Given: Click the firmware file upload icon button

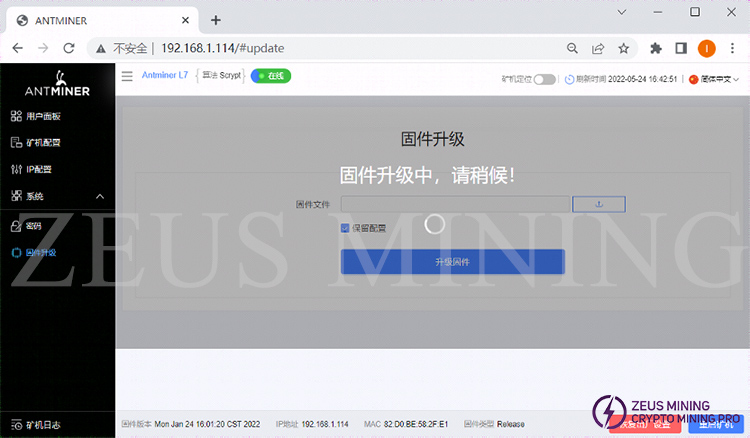Looking at the screenshot, I should tap(598, 204).
